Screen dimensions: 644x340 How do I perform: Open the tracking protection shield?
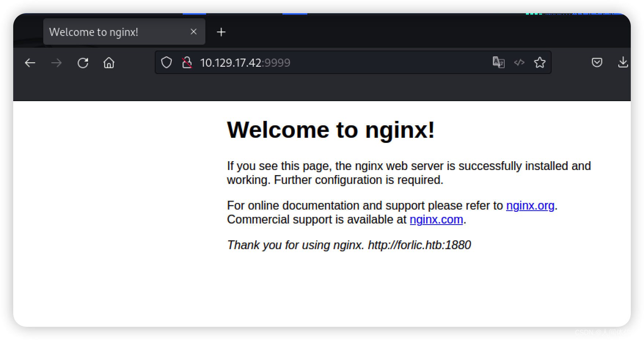pyautogui.click(x=167, y=63)
